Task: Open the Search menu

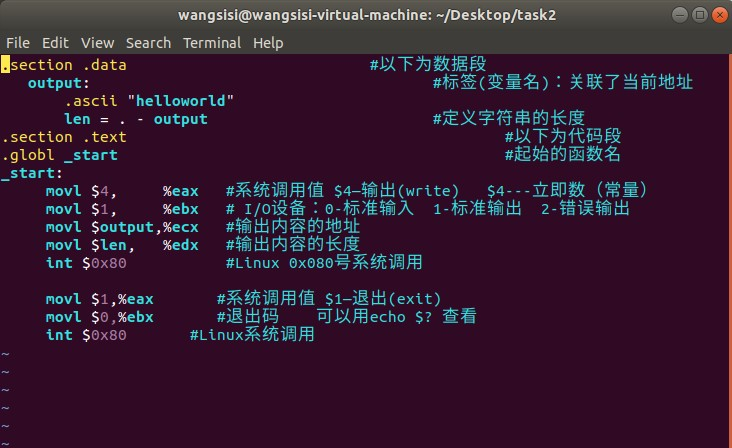Action: tap(148, 43)
